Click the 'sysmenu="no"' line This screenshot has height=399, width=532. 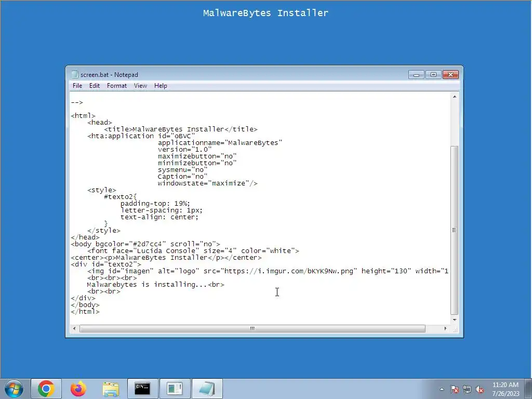point(182,170)
